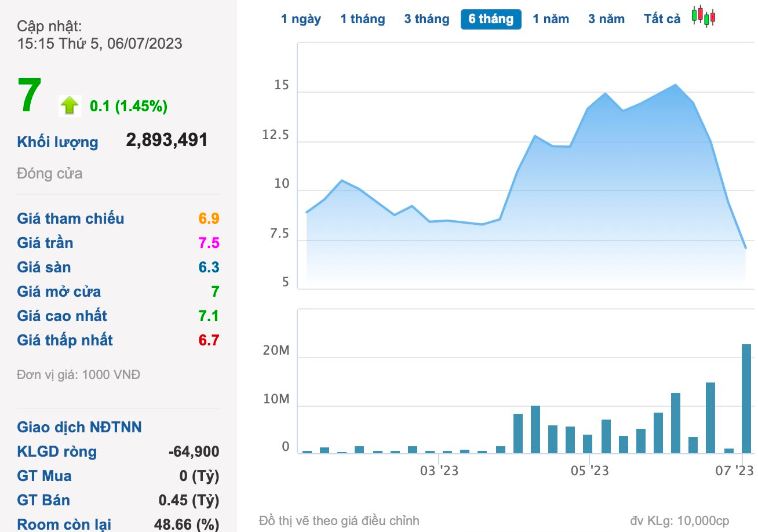Click the Room còn lại label
The image size is (758, 532).
click(64, 524)
